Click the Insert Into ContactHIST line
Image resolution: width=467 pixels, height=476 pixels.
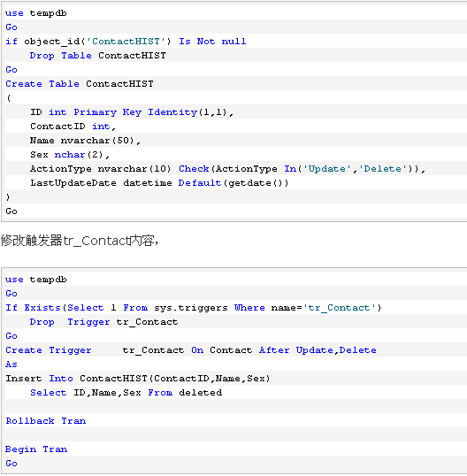pyautogui.click(x=138, y=379)
